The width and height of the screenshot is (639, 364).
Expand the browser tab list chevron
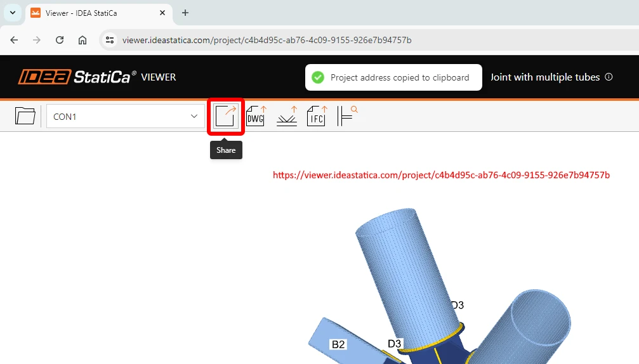tap(13, 13)
